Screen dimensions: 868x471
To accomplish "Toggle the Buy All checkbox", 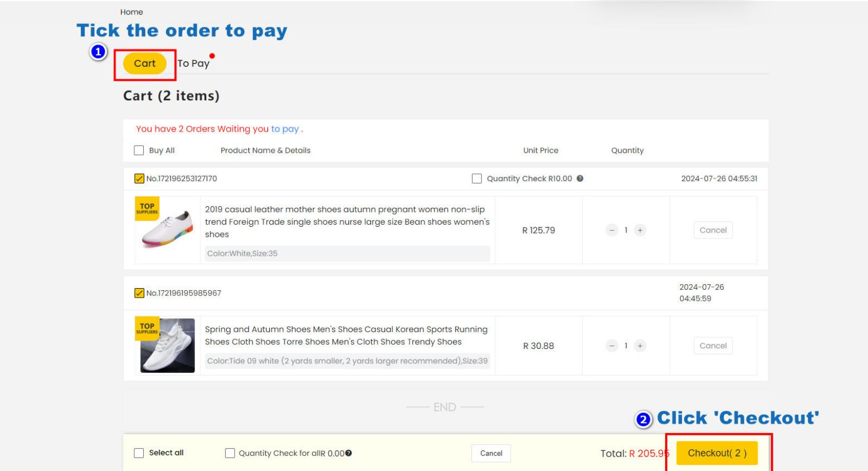I will point(139,150).
